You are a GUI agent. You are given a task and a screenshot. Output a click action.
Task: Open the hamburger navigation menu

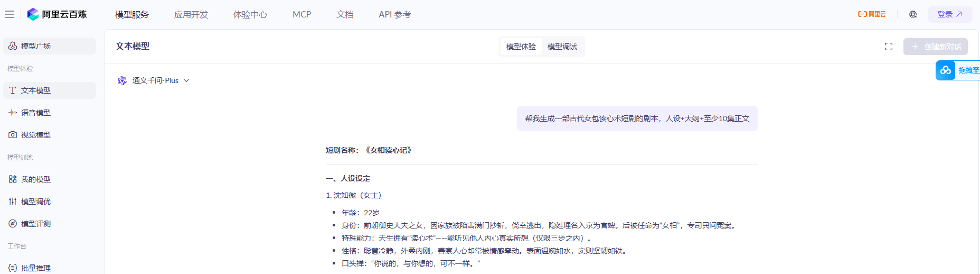(x=10, y=14)
